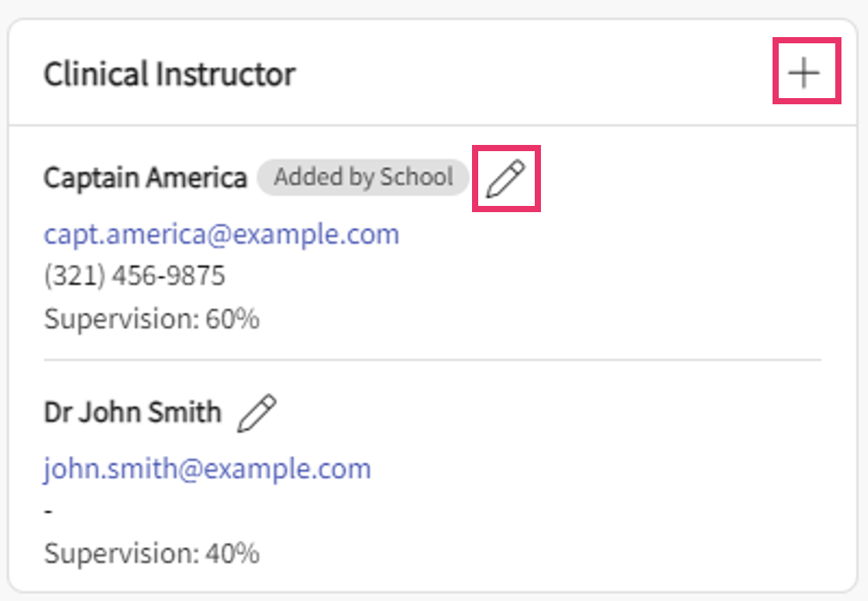Email john.smith@example.com via the link
This screenshot has width=868, height=601.
click(207, 468)
